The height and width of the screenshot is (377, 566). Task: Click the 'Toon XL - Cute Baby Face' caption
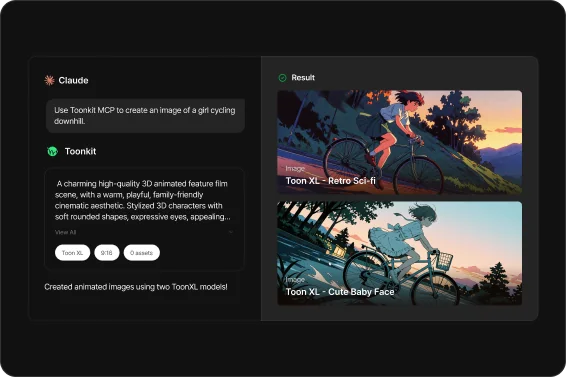340,292
